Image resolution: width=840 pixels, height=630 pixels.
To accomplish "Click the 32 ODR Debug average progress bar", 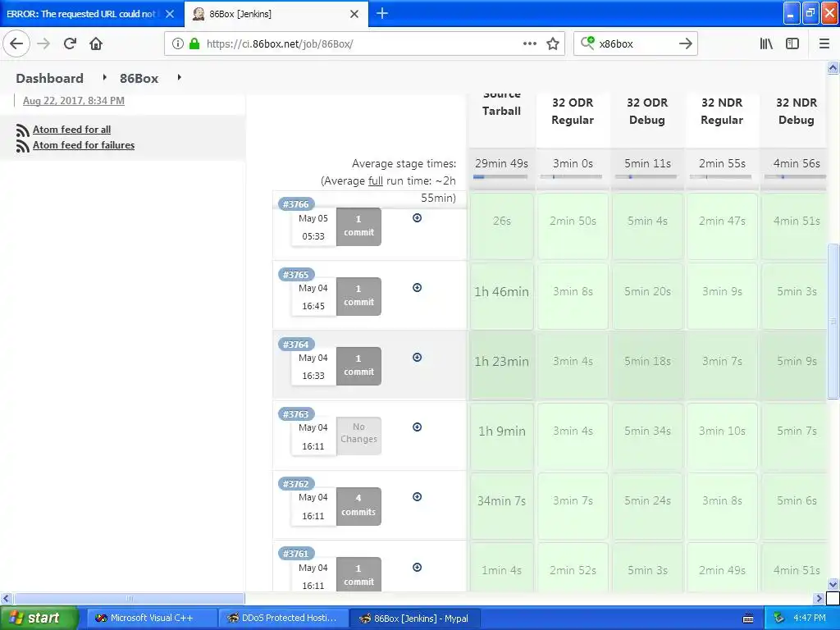I will pos(646,177).
